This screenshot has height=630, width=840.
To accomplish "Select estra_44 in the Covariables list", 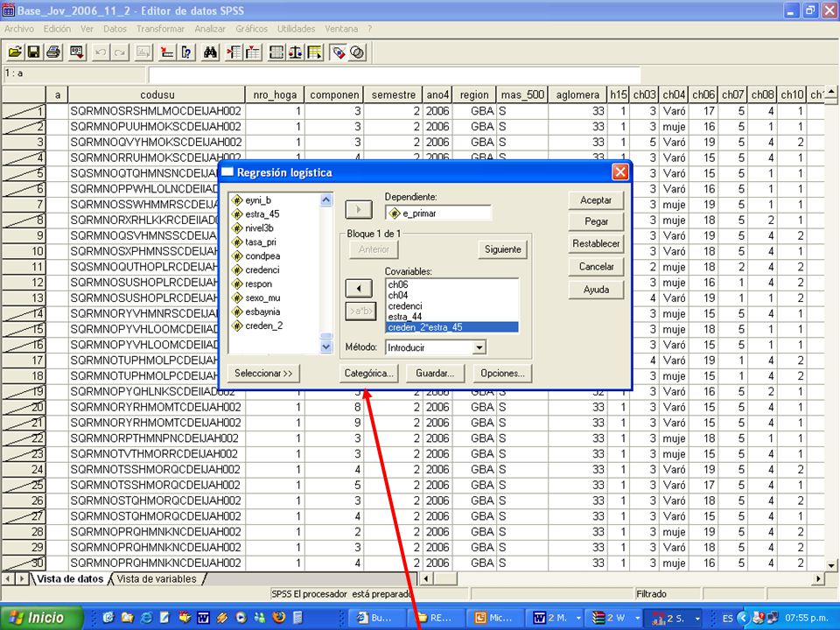I will click(451, 317).
